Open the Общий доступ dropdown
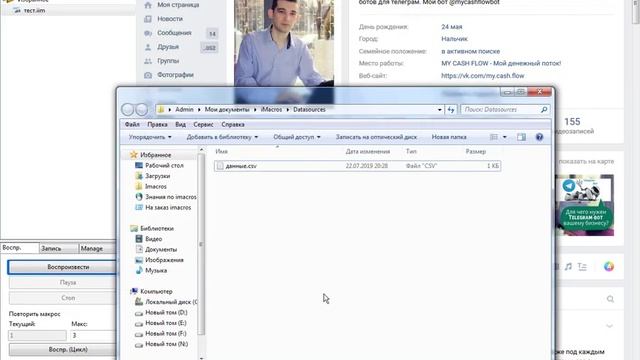 point(297,137)
